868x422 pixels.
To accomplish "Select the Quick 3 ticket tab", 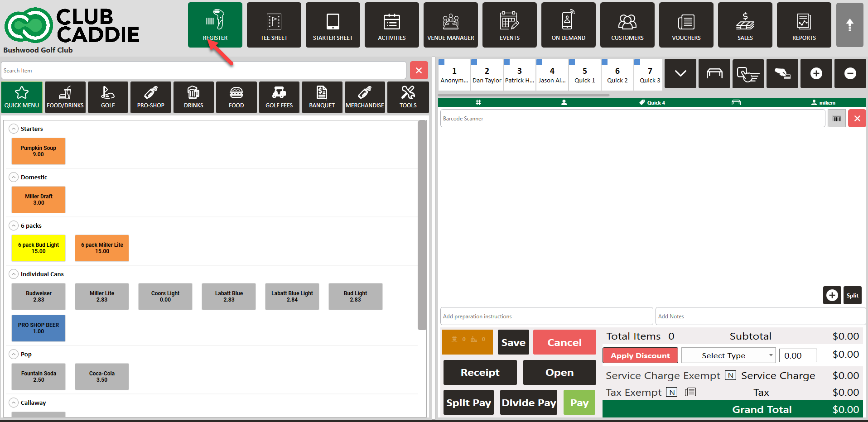I will coord(650,75).
